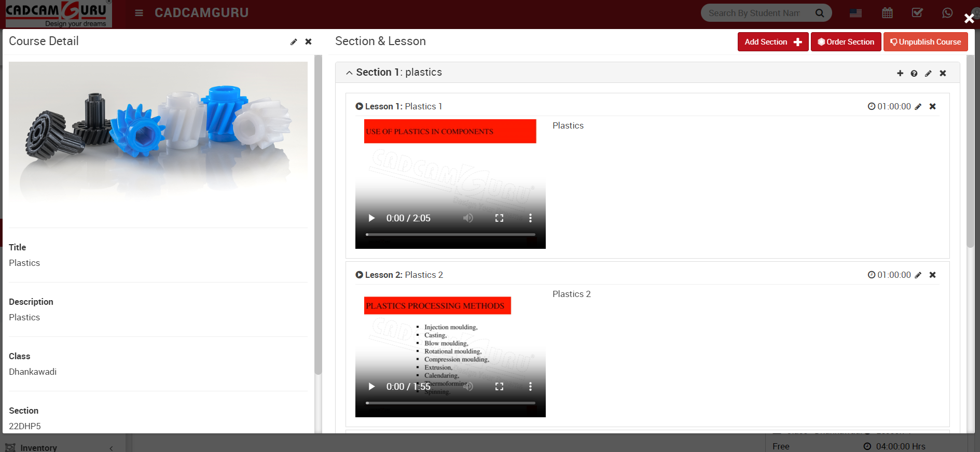Open language flag selector

coord(856,13)
